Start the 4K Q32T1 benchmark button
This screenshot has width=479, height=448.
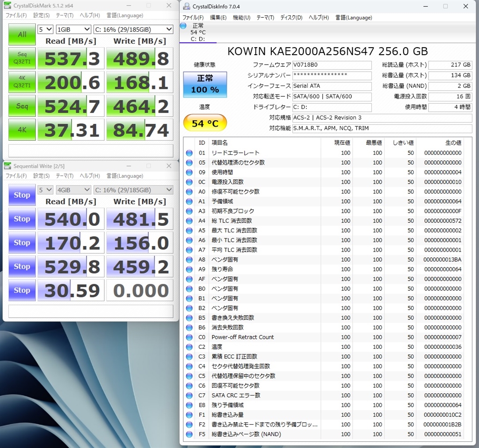coord(22,82)
